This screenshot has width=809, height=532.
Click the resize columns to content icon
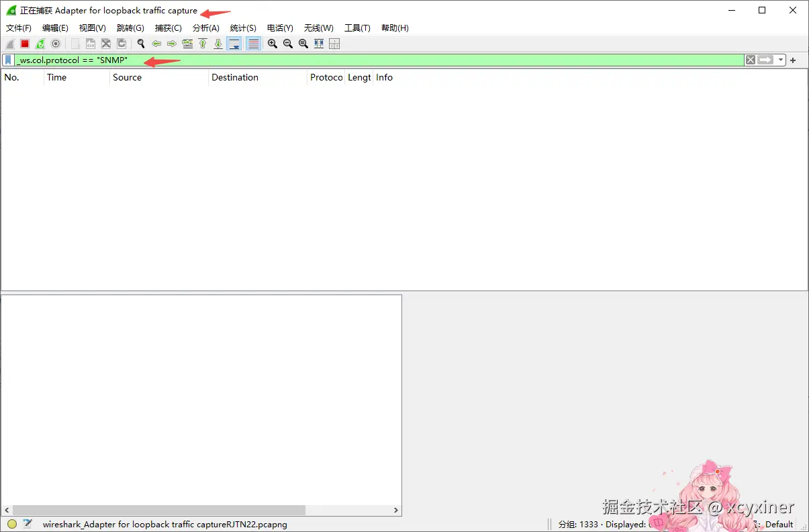point(319,44)
